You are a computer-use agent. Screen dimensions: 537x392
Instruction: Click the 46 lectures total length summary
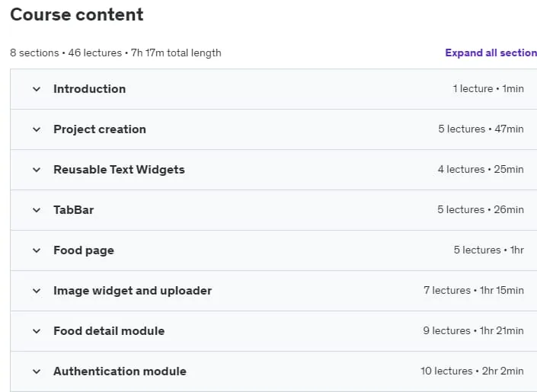point(116,53)
